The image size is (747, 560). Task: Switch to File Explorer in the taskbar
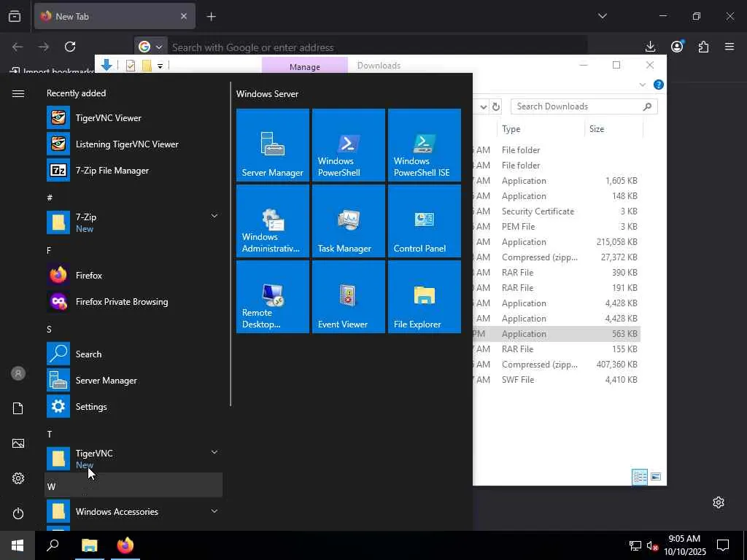[x=89, y=545]
